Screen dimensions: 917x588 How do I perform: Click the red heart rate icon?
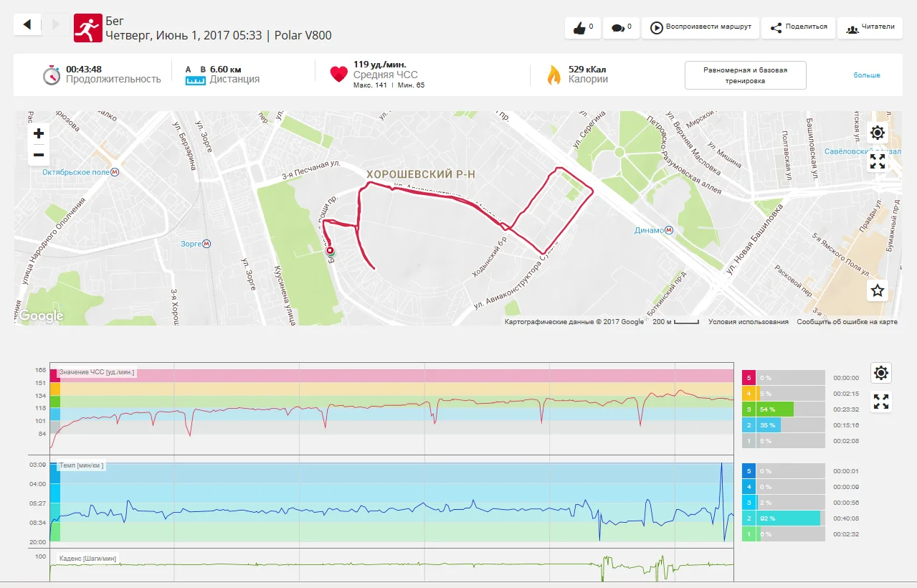339,75
